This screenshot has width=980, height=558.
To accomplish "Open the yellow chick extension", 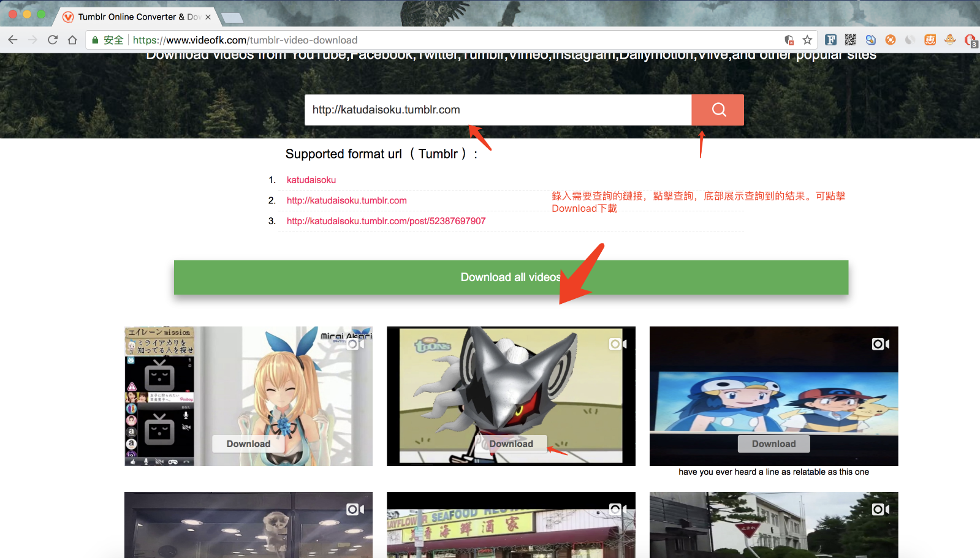I will click(950, 40).
